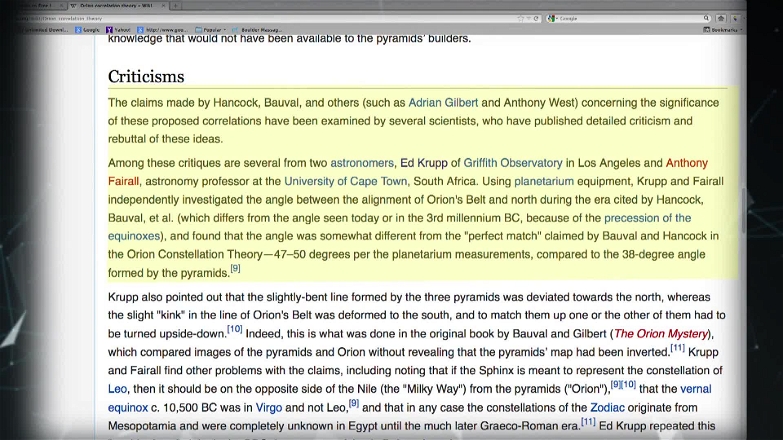
Task: Click the page's vertical scrollbar thumb
Action: (744, 211)
